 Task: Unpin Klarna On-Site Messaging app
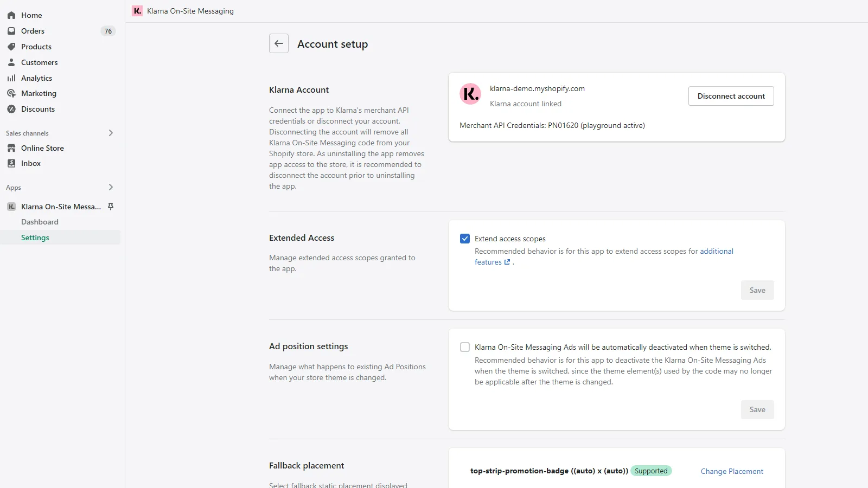(x=111, y=207)
